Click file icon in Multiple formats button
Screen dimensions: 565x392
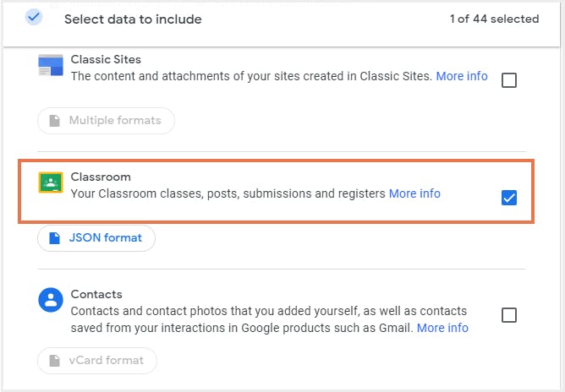click(x=55, y=121)
